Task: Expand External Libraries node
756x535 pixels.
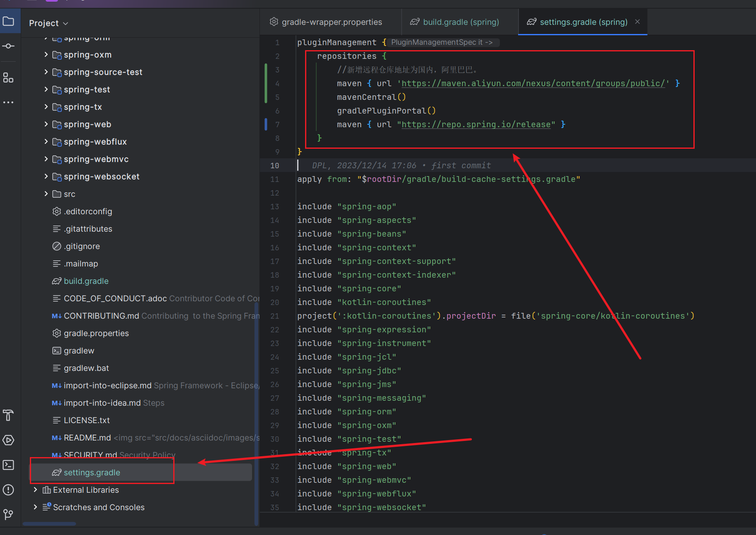Action: 36,489
